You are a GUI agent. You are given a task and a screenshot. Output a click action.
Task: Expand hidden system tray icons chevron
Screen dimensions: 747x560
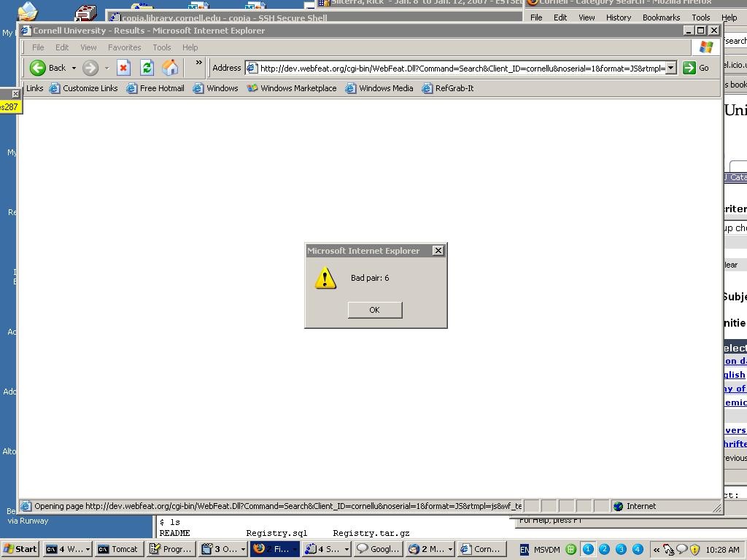657,550
